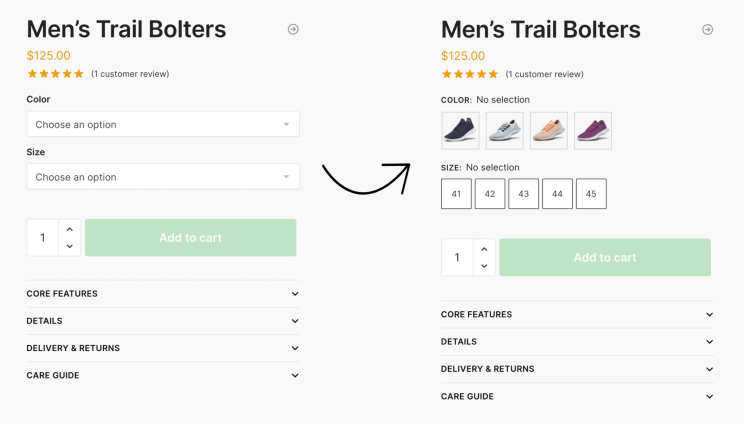The width and height of the screenshot is (744, 424).
Task: Open the customer review link on the right
Action: (544, 74)
